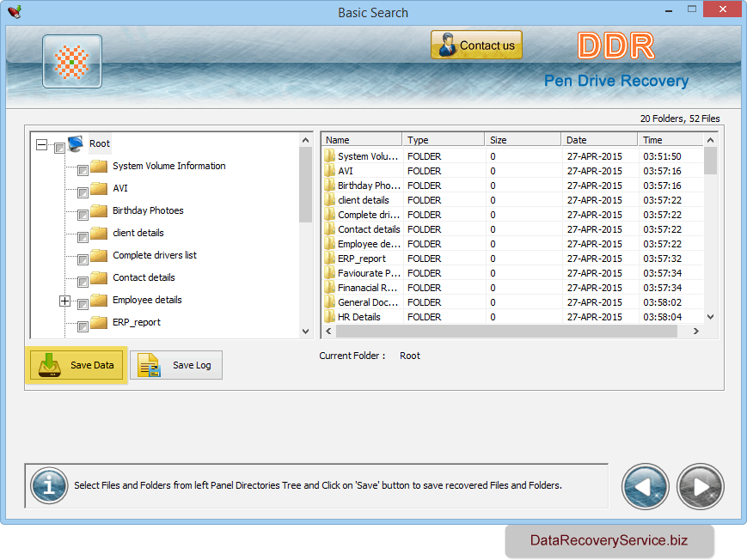Click the HR Details folder icon in list

click(329, 317)
